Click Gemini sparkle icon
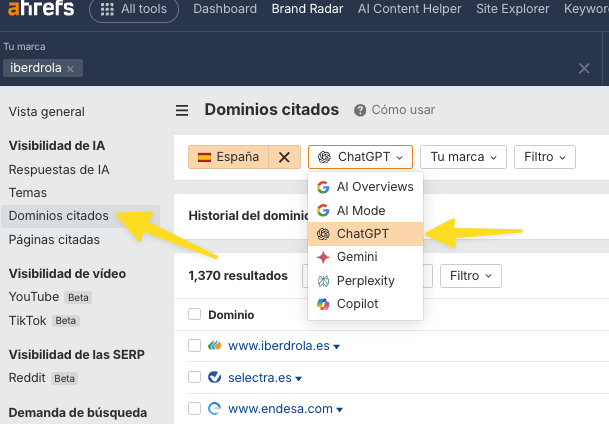 point(323,257)
